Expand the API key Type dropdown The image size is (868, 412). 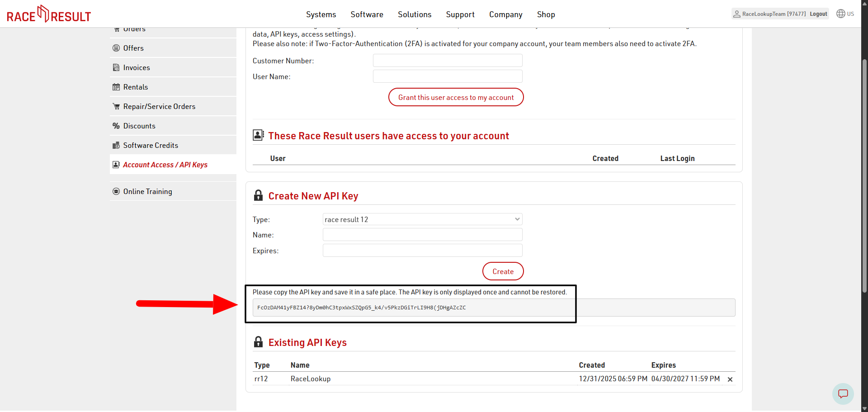[422, 219]
